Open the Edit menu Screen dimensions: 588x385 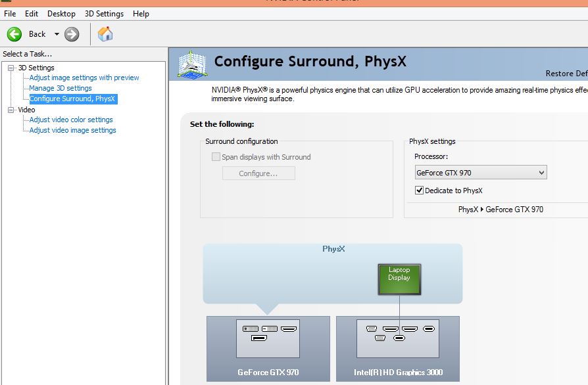click(x=32, y=14)
